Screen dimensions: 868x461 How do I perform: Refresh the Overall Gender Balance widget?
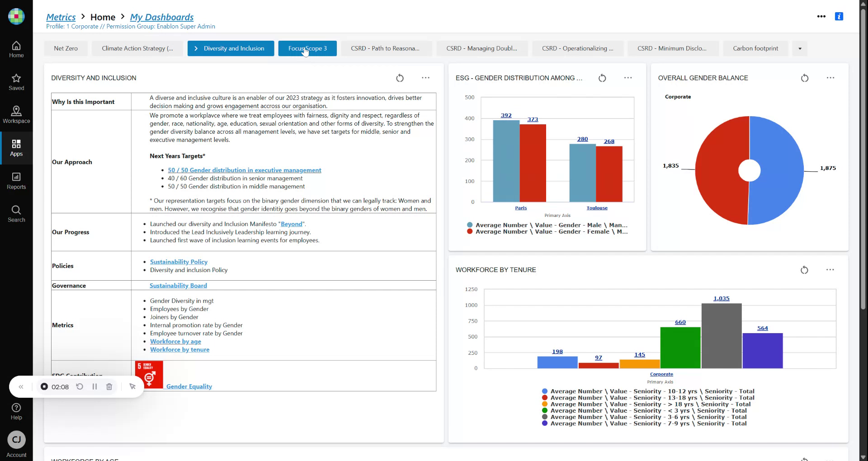pos(805,78)
